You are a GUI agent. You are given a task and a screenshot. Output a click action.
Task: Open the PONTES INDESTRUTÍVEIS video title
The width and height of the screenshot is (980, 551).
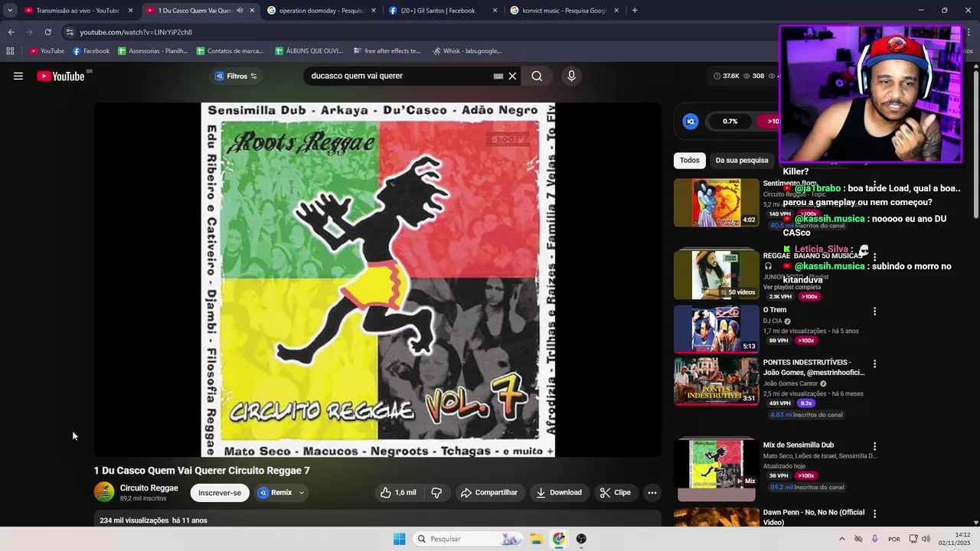(x=813, y=367)
